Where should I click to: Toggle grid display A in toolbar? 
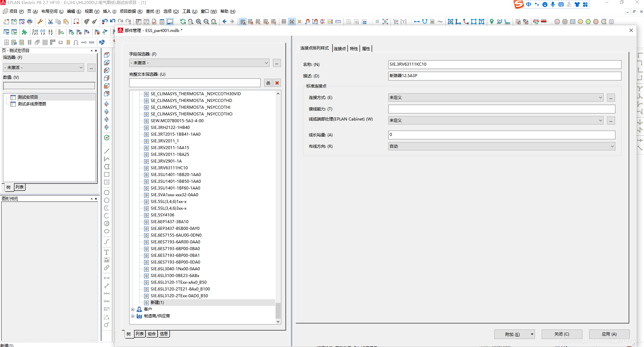pos(243,22)
